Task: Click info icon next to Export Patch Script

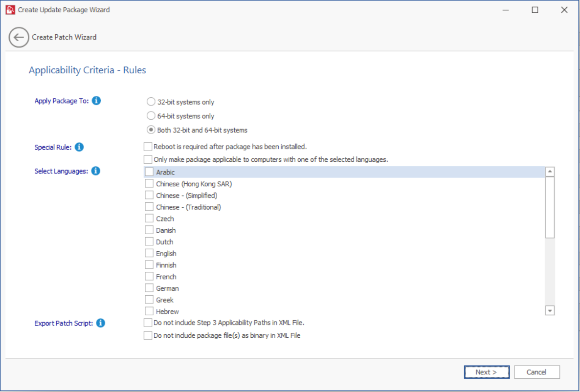Action: click(100, 323)
